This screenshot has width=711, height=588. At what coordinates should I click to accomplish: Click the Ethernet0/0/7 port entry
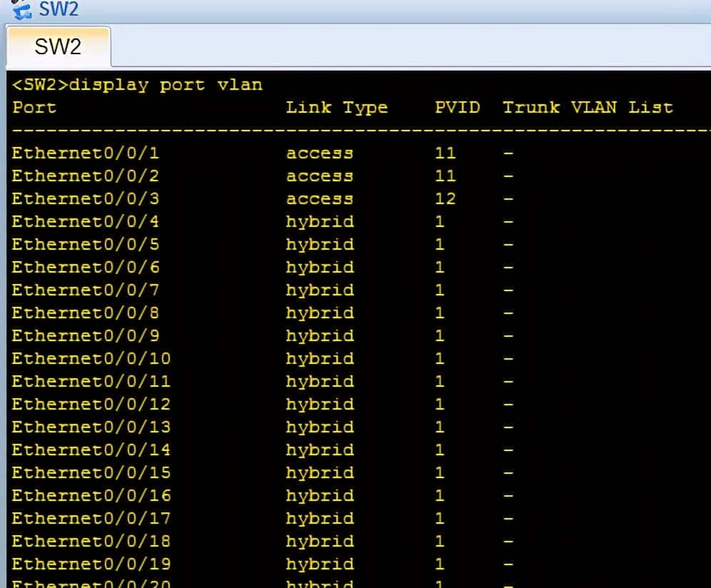pos(85,290)
